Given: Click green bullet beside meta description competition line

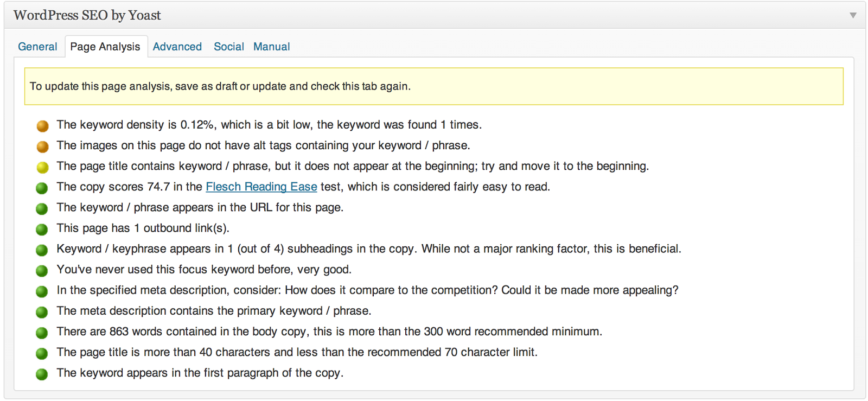Looking at the screenshot, I should 42,291.
